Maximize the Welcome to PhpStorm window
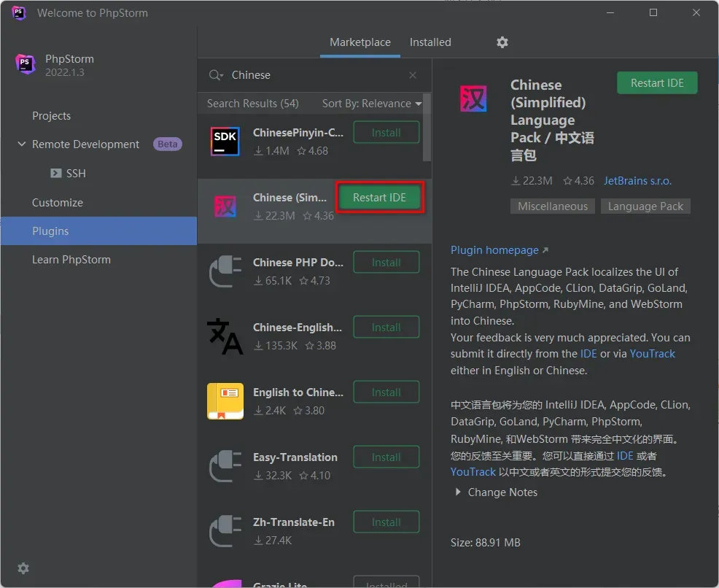The image size is (719, 588). (x=653, y=13)
